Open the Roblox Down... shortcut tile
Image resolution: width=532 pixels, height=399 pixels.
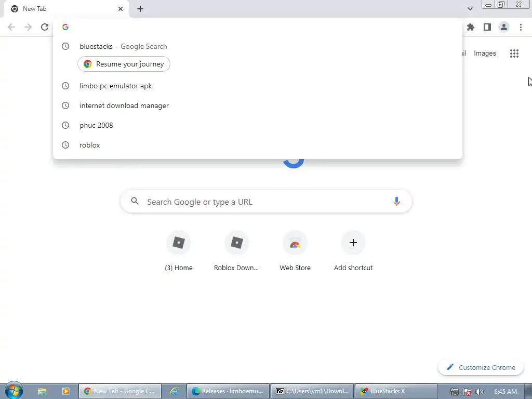[236, 251]
